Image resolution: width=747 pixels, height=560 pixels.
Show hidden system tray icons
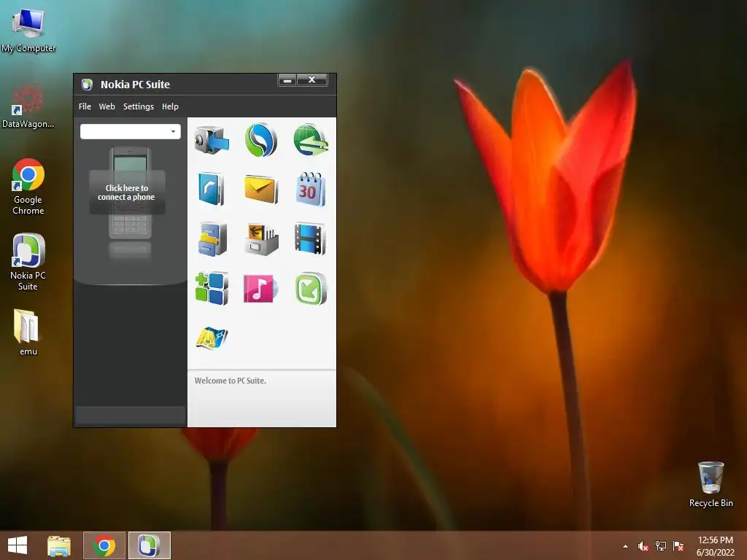[625, 546]
